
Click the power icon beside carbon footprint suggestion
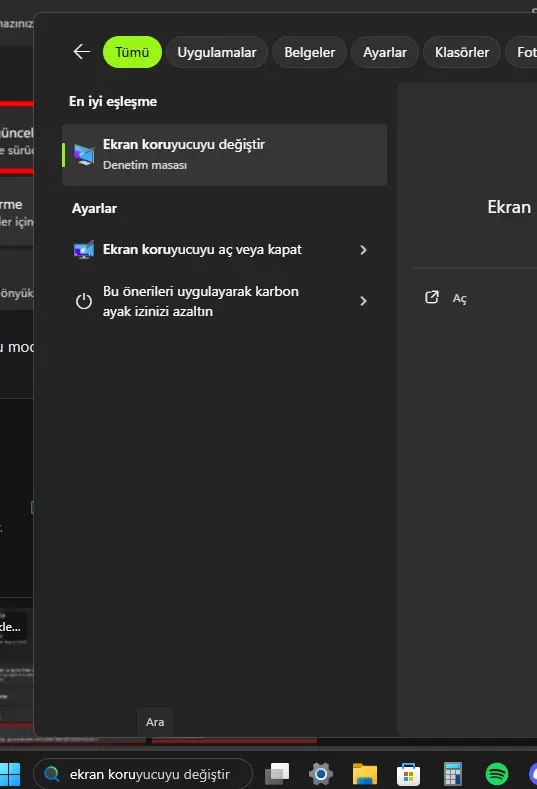[84, 301]
